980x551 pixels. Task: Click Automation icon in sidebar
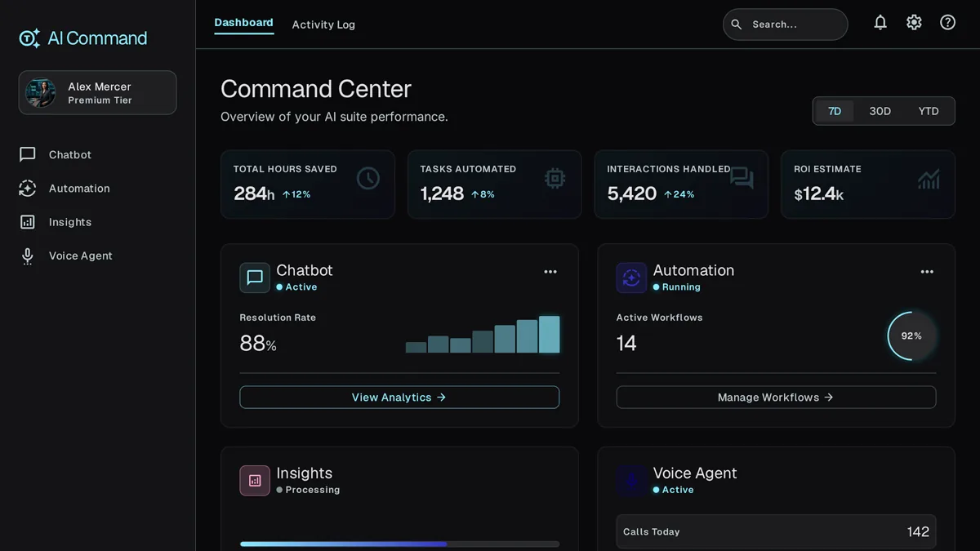click(x=28, y=189)
